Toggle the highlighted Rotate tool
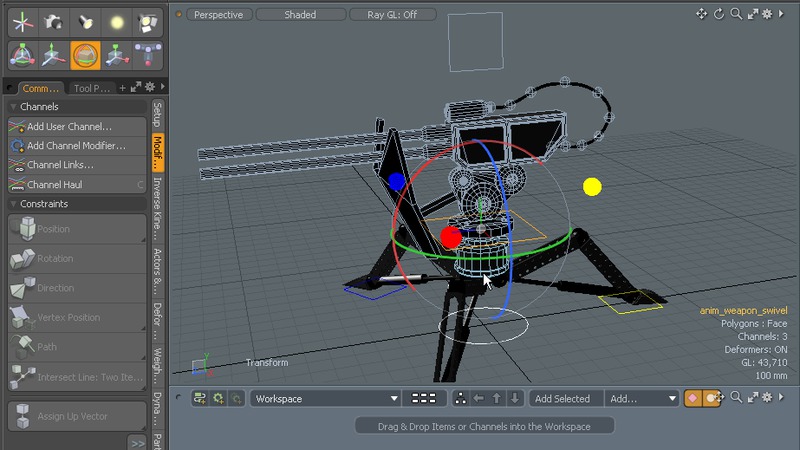Screen dimensions: 800x450 pos(85,55)
